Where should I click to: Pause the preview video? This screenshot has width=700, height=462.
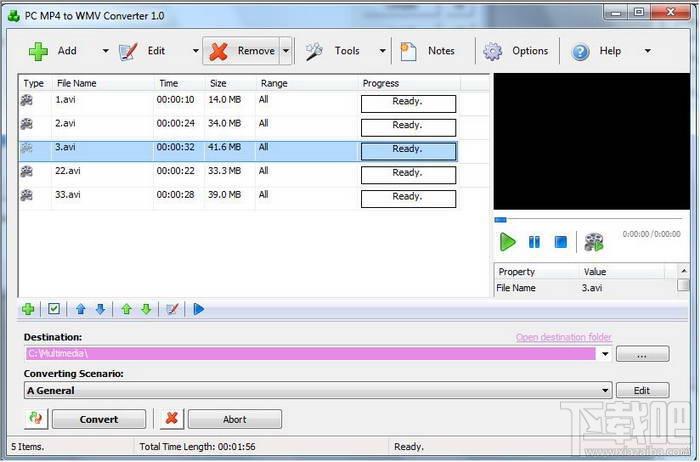pyautogui.click(x=534, y=242)
